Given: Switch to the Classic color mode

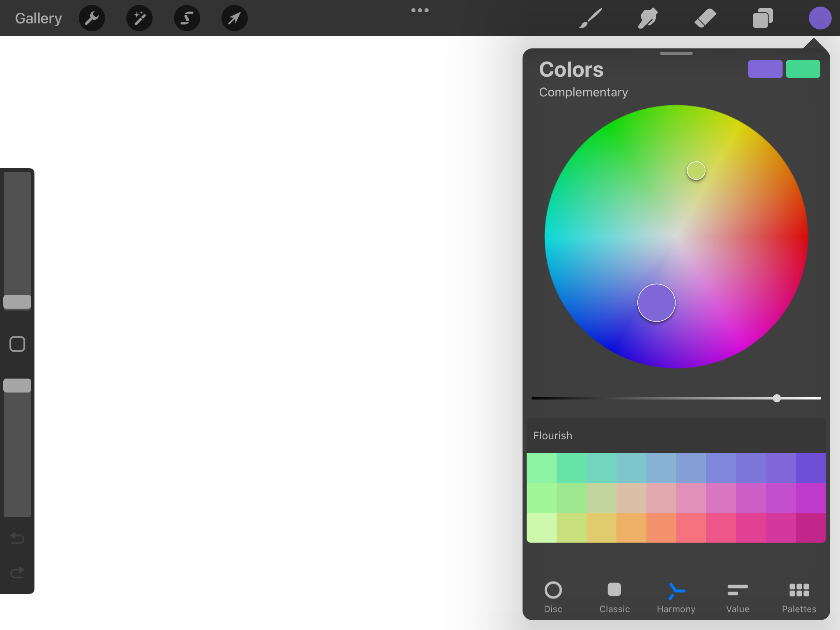Looking at the screenshot, I should coord(614,597).
